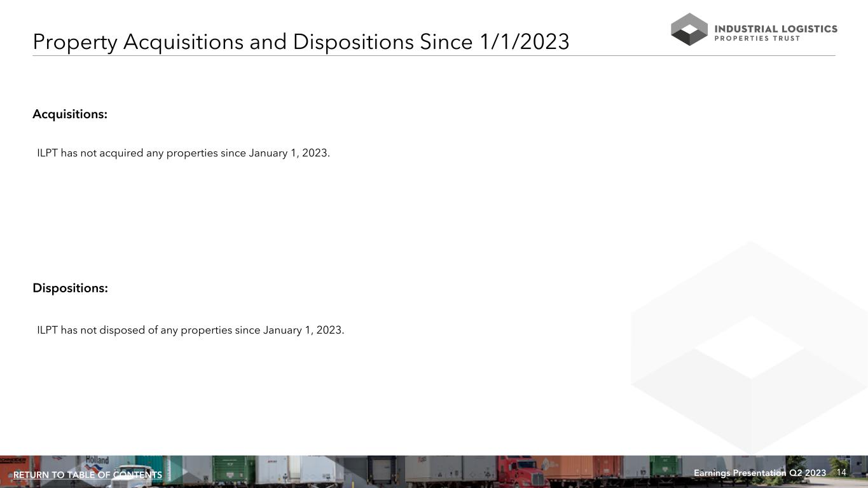Select the sentence about not disposing properties
The image size is (868, 488).
190,330
